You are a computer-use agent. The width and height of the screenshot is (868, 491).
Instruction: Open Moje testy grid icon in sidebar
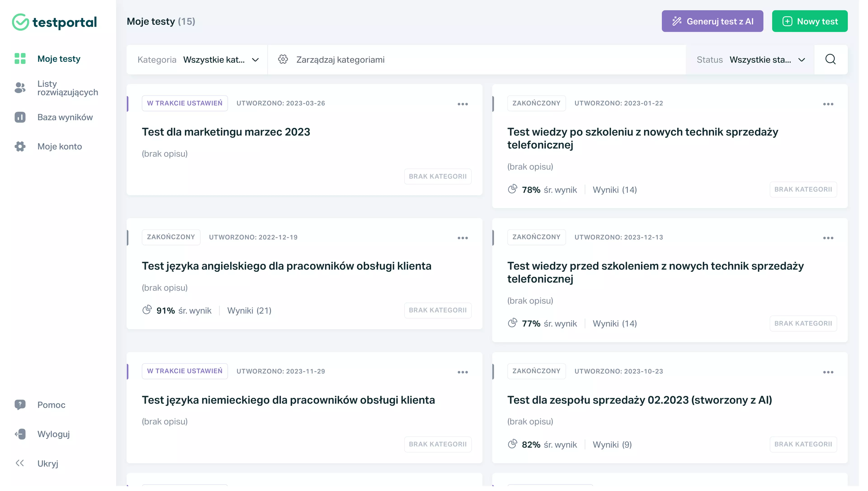pos(20,59)
